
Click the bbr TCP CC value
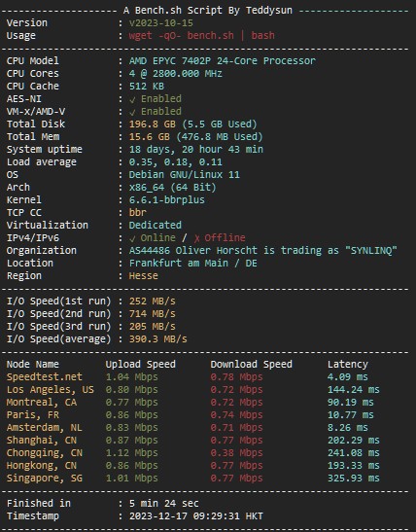click(138, 212)
